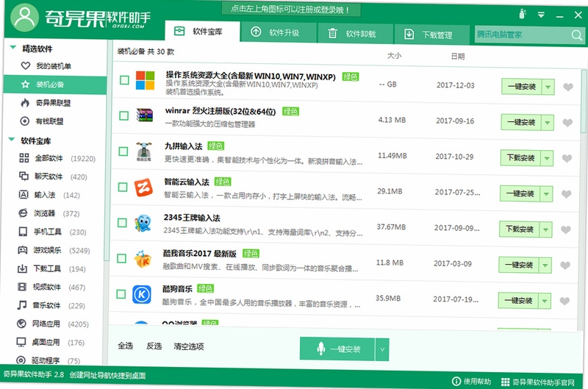Open install dropdown for 操作系统资源大全

(x=548, y=87)
